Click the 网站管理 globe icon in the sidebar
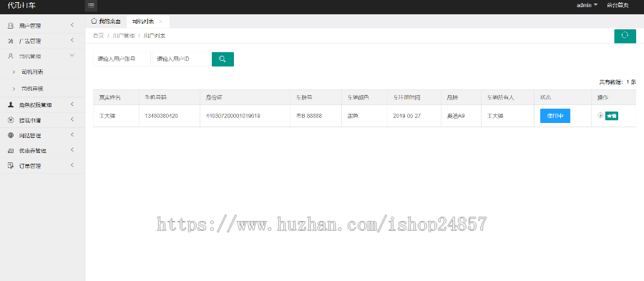644x281 pixels. pos(11,135)
